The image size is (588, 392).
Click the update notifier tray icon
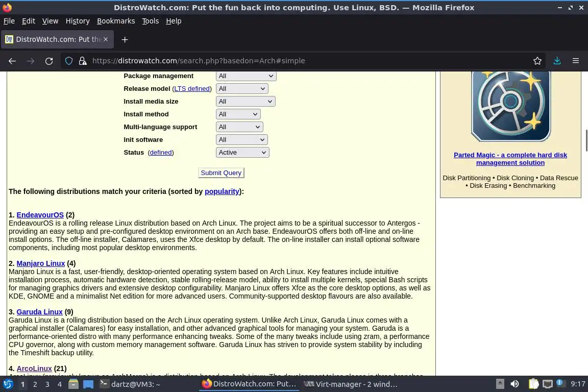pos(560,383)
